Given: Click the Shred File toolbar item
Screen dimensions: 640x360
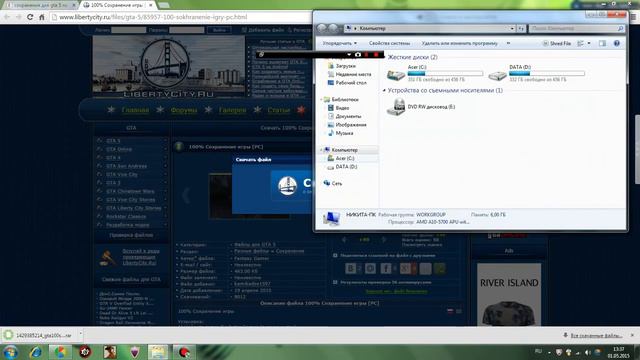Looking at the screenshot, I should pyautogui.click(x=557, y=43).
